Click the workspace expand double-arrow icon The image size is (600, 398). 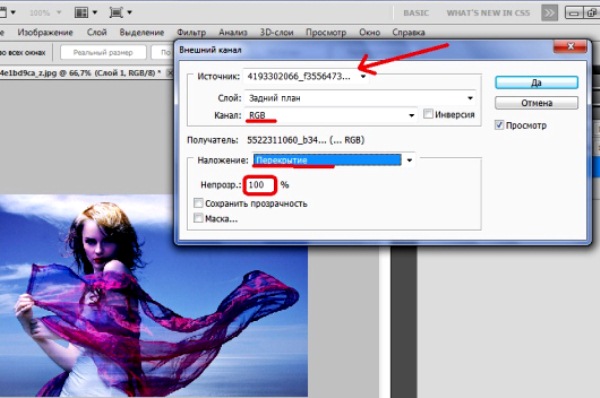[549, 13]
